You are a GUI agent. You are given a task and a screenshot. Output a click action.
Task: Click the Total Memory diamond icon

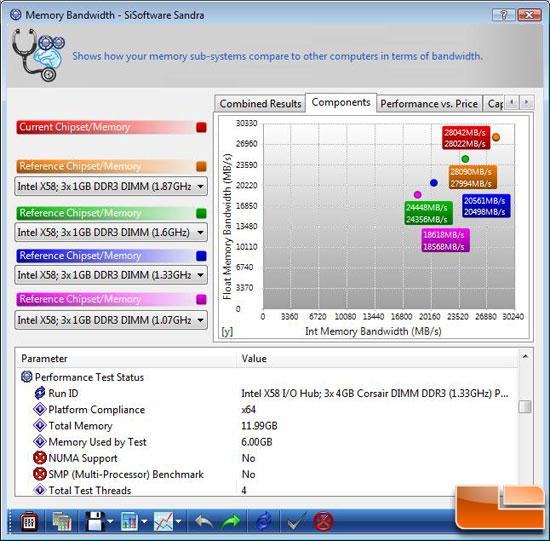tap(40, 425)
